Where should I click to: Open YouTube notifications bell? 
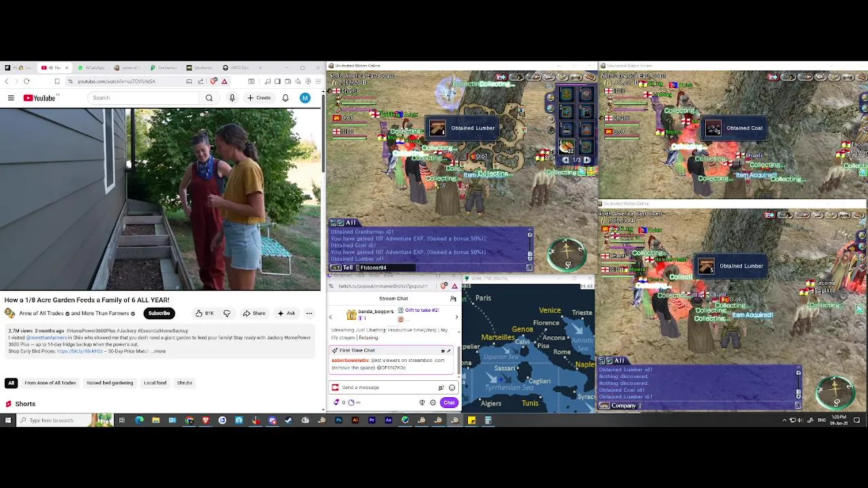point(285,98)
